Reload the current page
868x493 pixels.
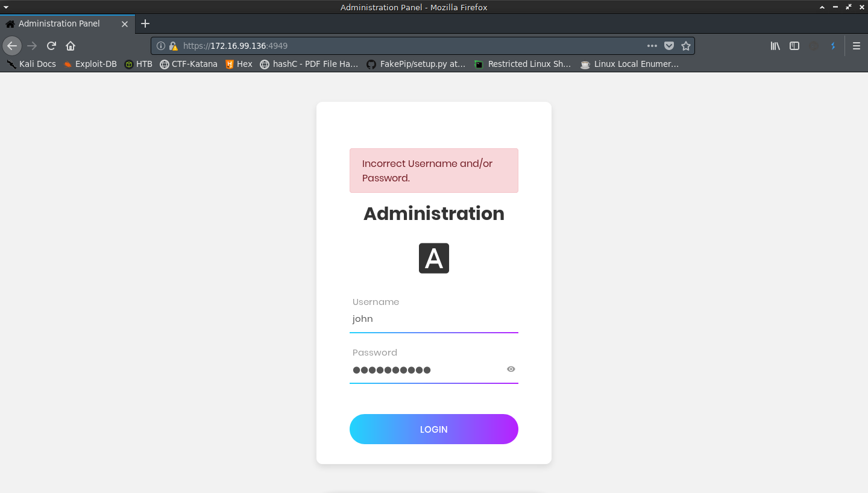coord(52,46)
